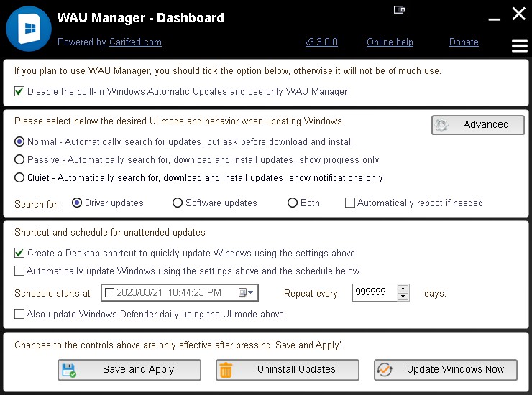Uncheck Disable built-in Windows Automatic Updates
Screen dimensions: 532x395
coord(19,91)
